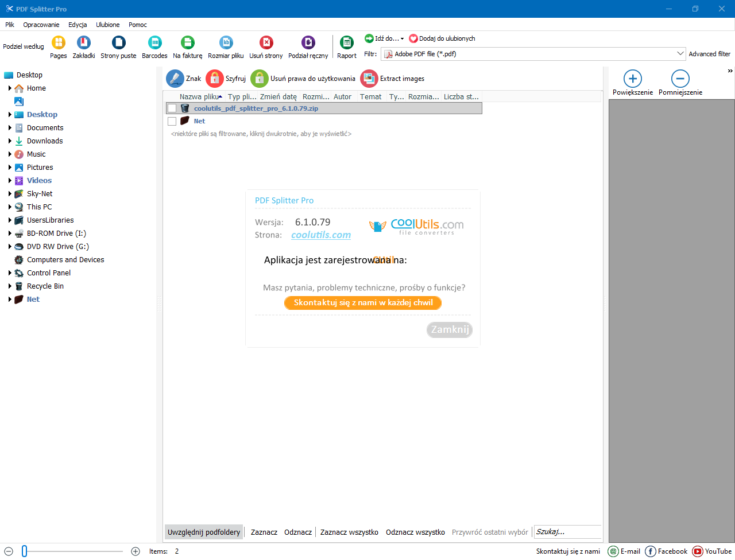The image size is (735, 560).
Task: Sort by the Autor column header
Action: click(343, 97)
